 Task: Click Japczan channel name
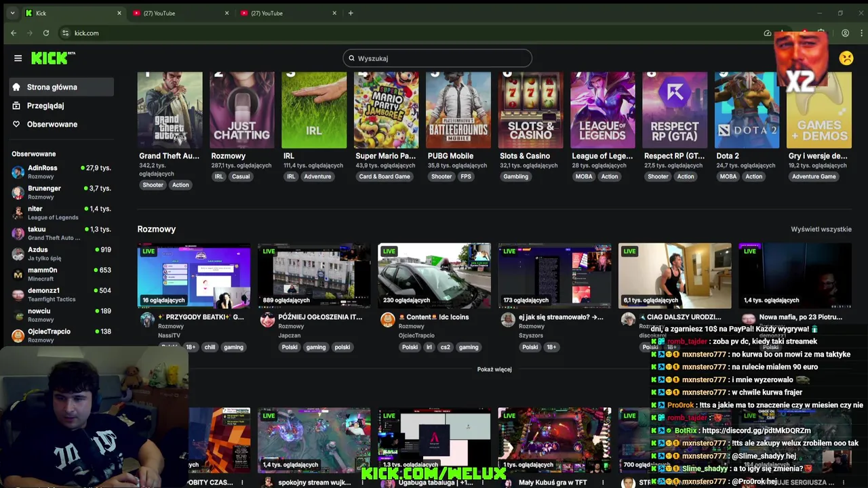tap(290, 335)
